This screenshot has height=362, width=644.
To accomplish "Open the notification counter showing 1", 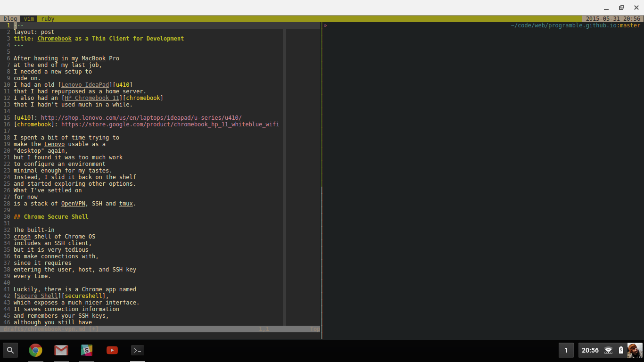I will coord(566,350).
